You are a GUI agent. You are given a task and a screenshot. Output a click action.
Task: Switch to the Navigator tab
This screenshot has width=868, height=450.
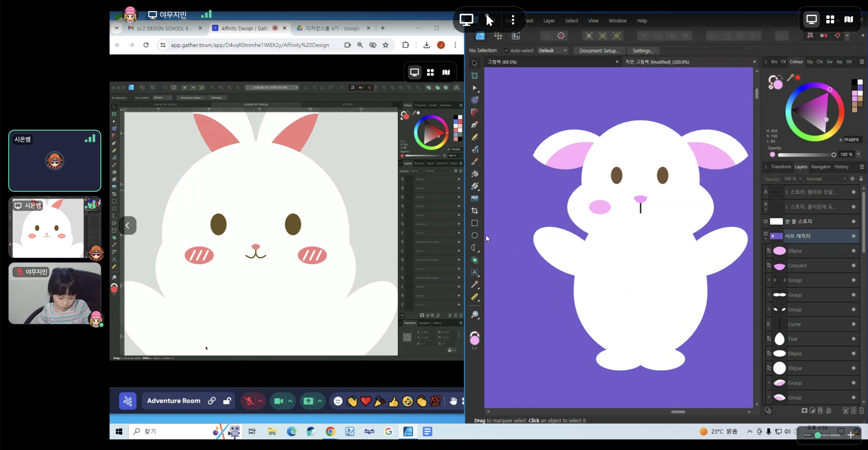821,167
